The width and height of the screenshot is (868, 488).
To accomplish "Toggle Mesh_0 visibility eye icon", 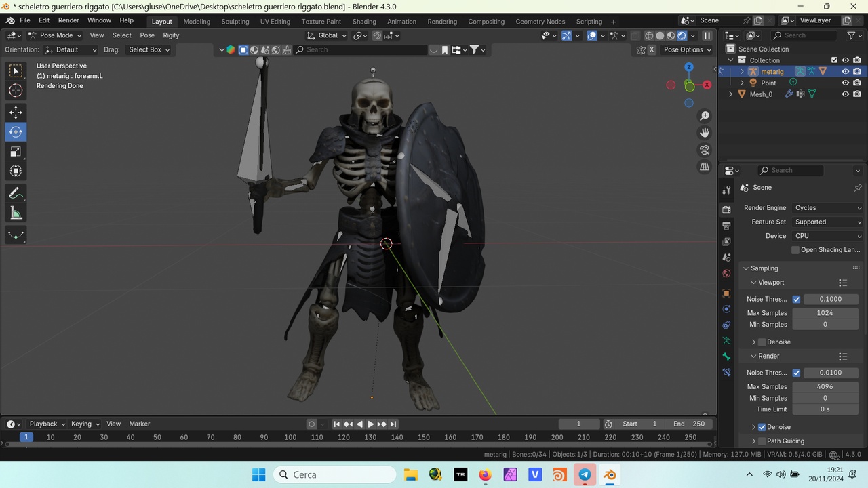I will 846,94.
